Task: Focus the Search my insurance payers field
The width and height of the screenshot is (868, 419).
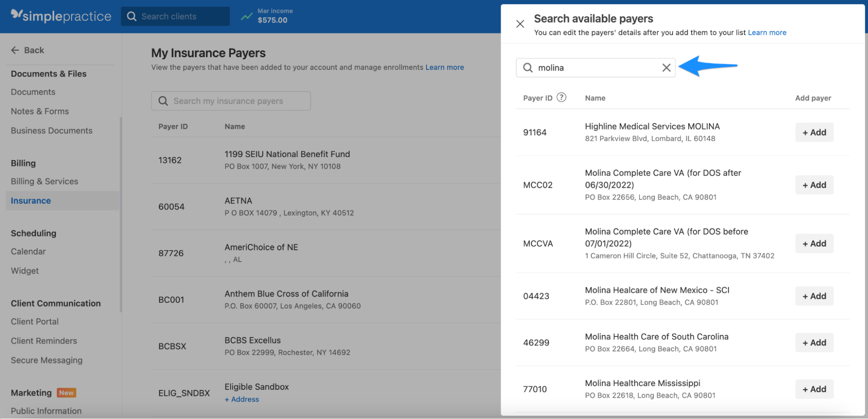Action: (231, 101)
